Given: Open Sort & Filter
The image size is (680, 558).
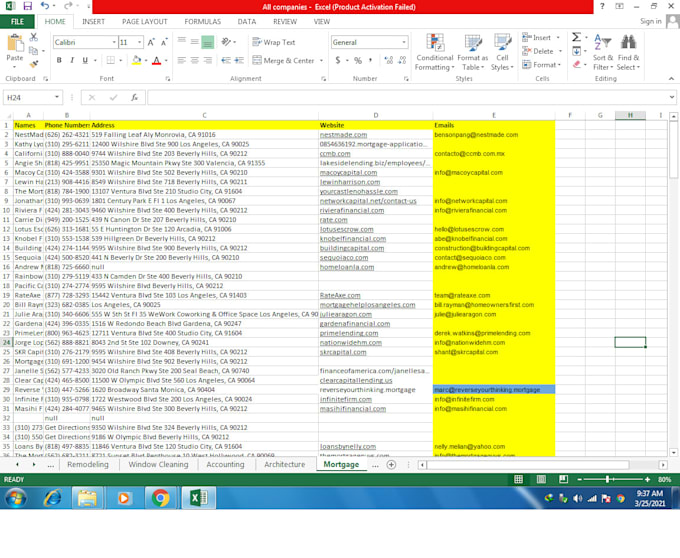Looking at the screenshot, I should tap(603, 52).
